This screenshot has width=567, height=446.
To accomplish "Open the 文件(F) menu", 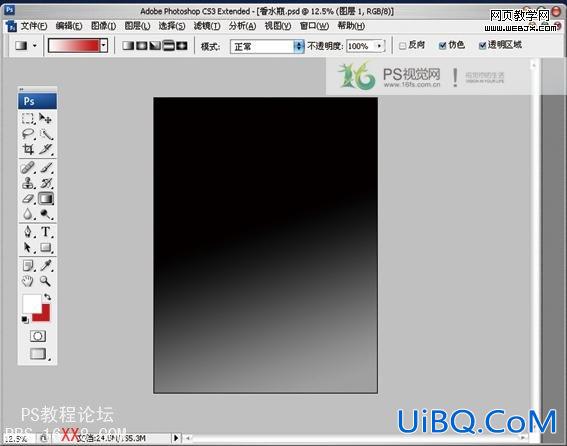I will pos(34,26).
